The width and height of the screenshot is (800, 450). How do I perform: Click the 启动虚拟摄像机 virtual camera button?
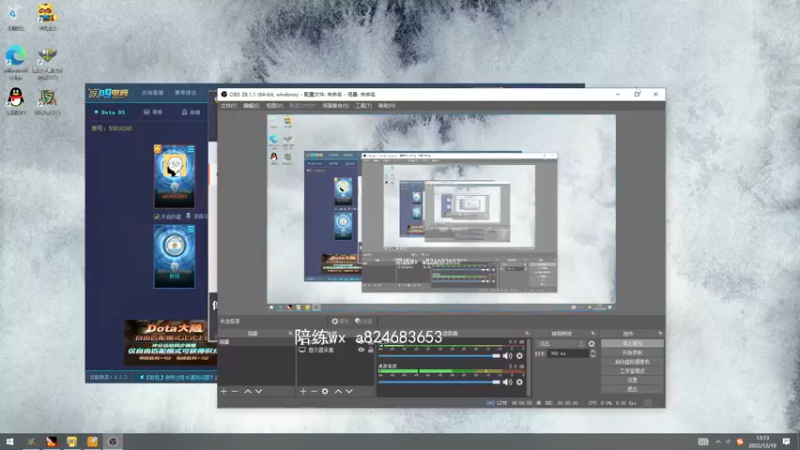tap(632, 362)
